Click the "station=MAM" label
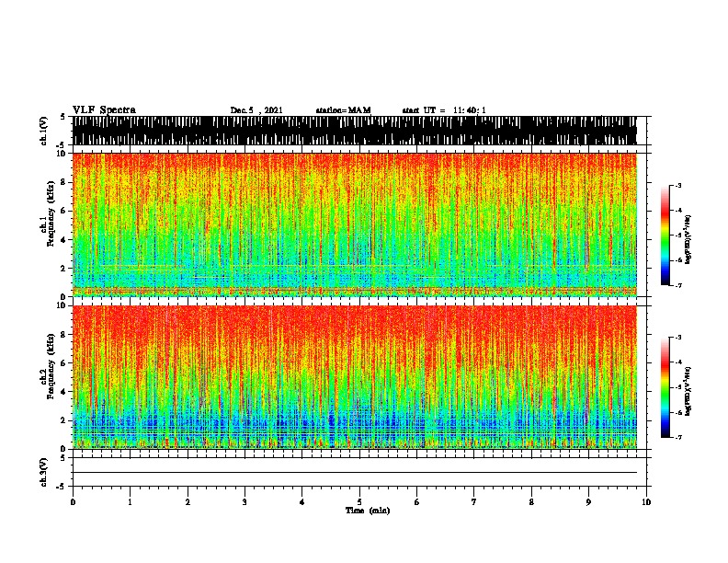This screenshot has height=563, width=728. click(x=343, y=110)
